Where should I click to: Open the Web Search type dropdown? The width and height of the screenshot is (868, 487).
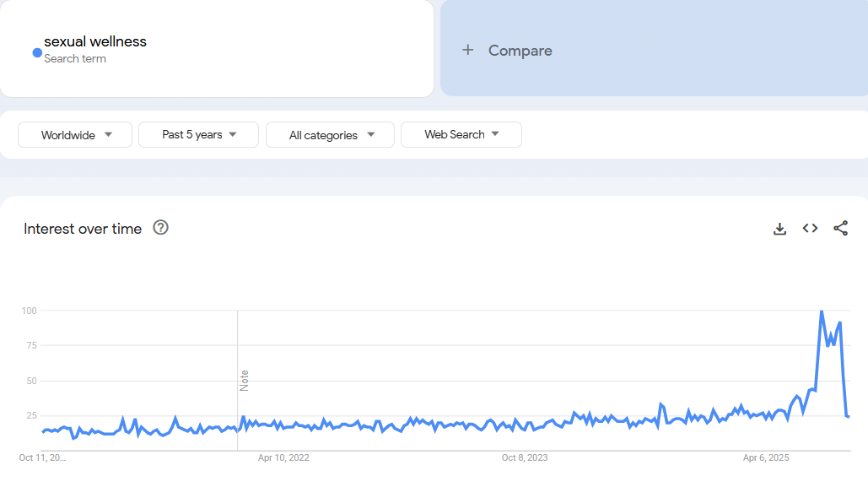pyautogui.click(x=461, y=134)
